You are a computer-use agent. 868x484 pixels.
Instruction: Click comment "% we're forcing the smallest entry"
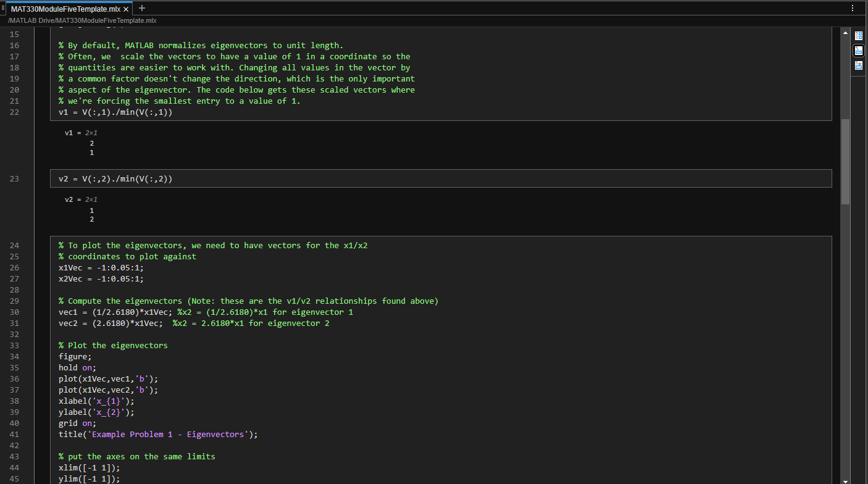tap(180, 101)
